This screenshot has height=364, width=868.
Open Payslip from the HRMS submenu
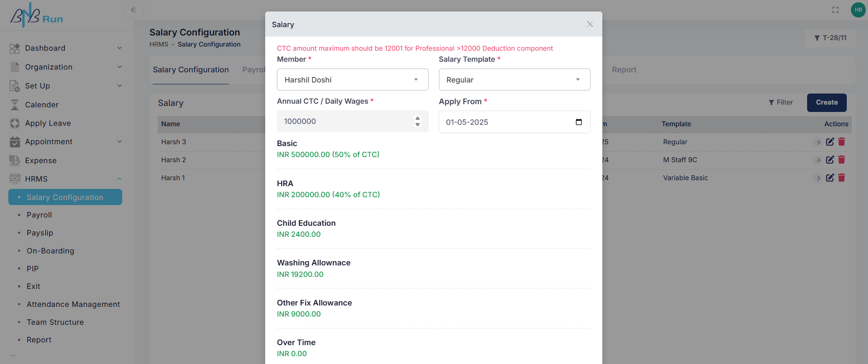(40, 233)
